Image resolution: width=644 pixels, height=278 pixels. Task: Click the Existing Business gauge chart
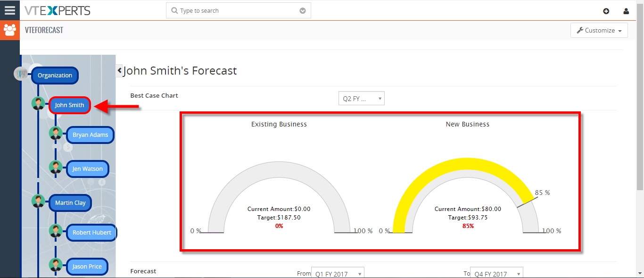tap(279, 197)
